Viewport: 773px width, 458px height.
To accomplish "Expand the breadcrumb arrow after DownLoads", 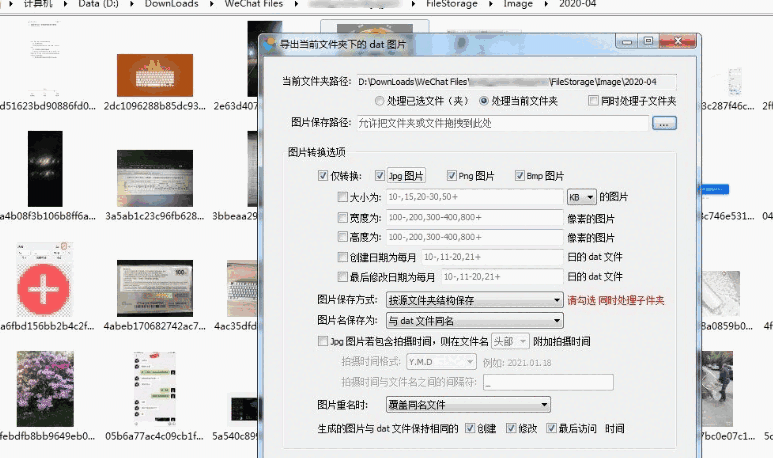I will point(211,4).
